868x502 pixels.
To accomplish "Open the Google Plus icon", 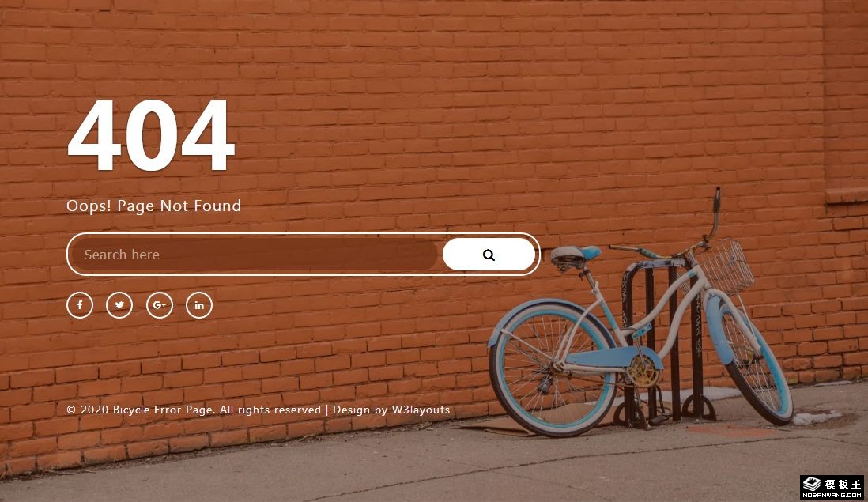I will click(160, 305).
